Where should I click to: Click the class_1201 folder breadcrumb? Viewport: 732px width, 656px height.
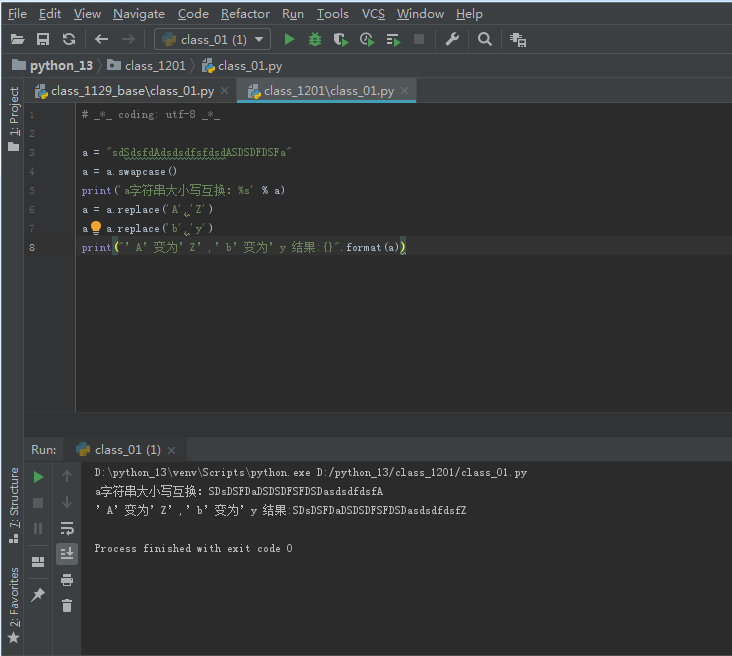(x=155, y=65)
